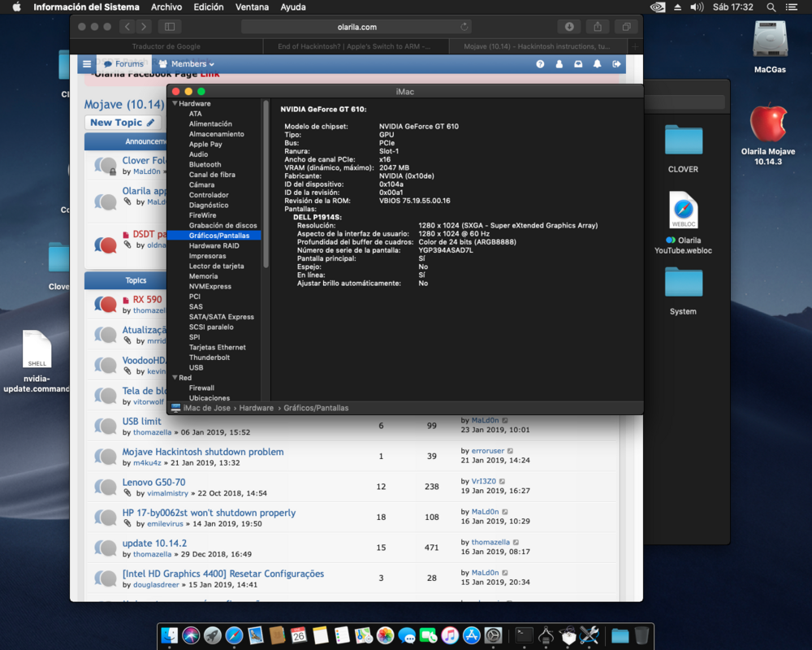The width and height of the screenshot is (812, 650).
Task: Click the Safari address bar olarila.com
Action: 356,27
